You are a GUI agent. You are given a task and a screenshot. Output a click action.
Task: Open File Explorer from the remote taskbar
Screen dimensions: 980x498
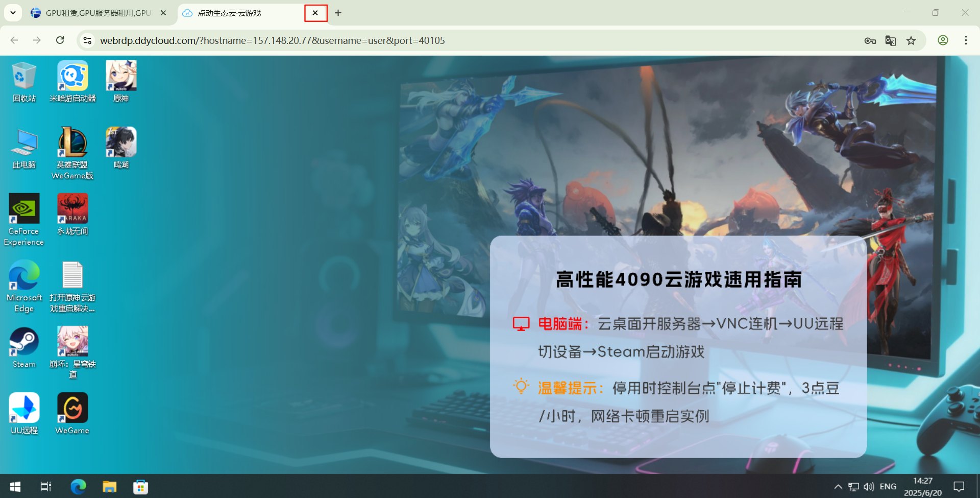(109, 487)
